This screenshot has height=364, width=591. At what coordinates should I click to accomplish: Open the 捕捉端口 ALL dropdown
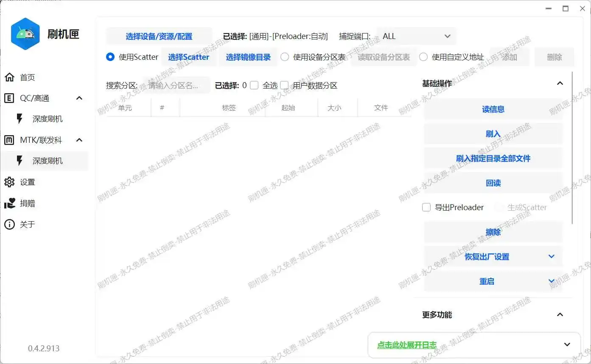click(x=417, y=36)
